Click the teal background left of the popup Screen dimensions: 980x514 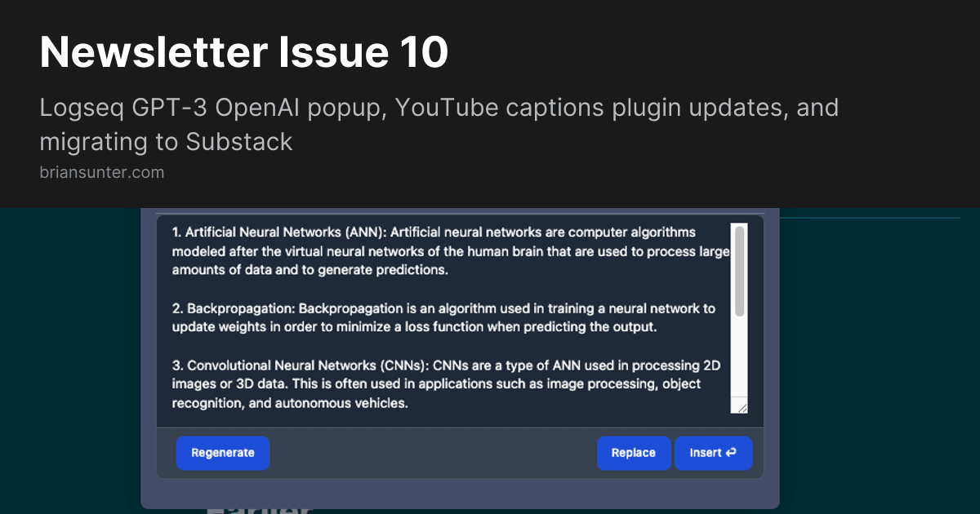pyautogui.click(x=69, y=359)
